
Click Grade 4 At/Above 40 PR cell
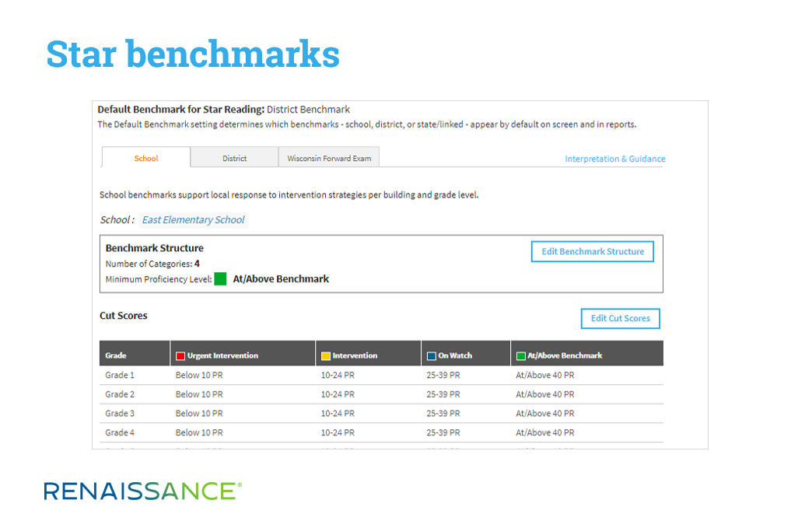544,432
